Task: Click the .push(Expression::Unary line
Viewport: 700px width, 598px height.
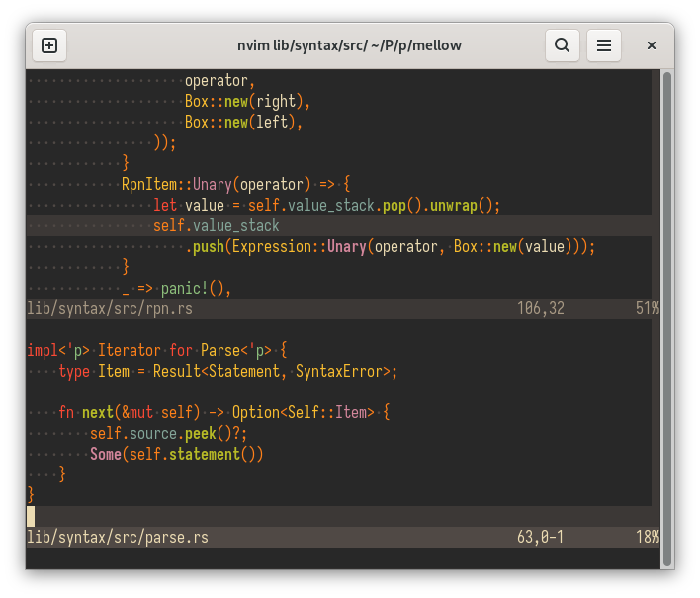Action: click(390, 247)
